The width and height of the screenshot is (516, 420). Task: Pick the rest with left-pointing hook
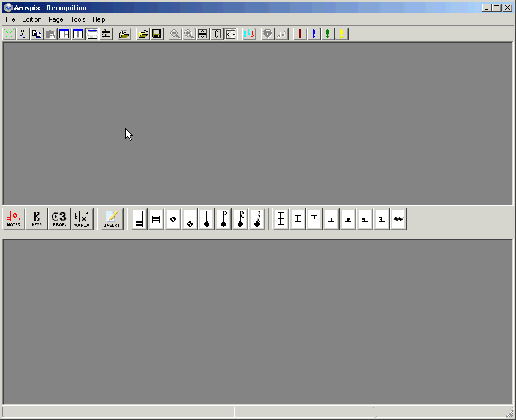point(365,219)
